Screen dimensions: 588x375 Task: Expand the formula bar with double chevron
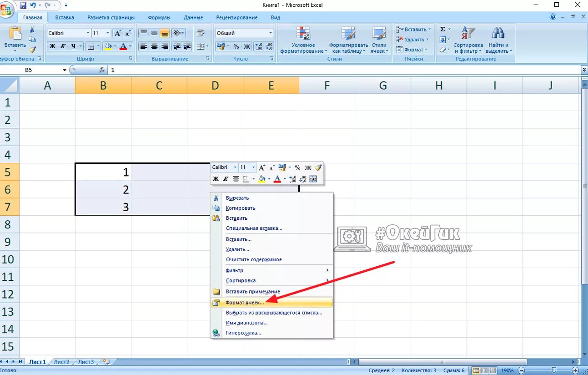(x=584, y=70)
